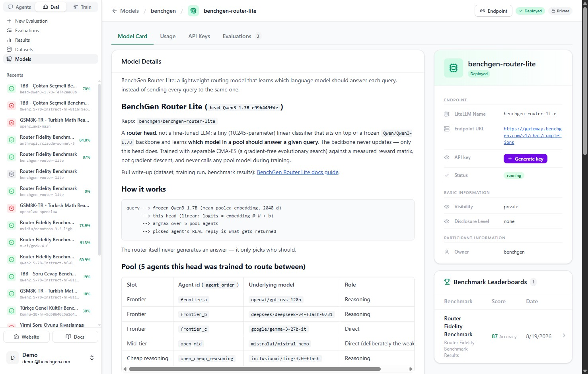This screenshot has height=374, width=588.
Task: Open Router Fidelity Benchmark 0% run
Action: point(51,191)
